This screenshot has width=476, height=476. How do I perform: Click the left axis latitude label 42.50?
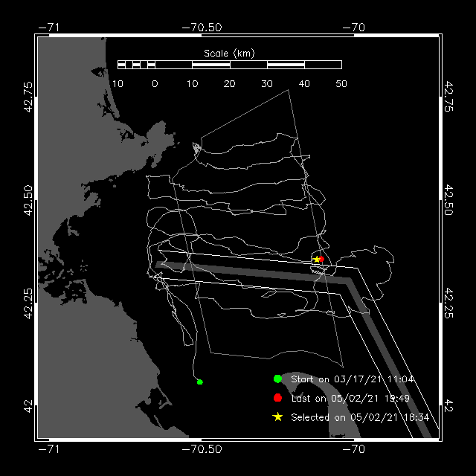28,201
